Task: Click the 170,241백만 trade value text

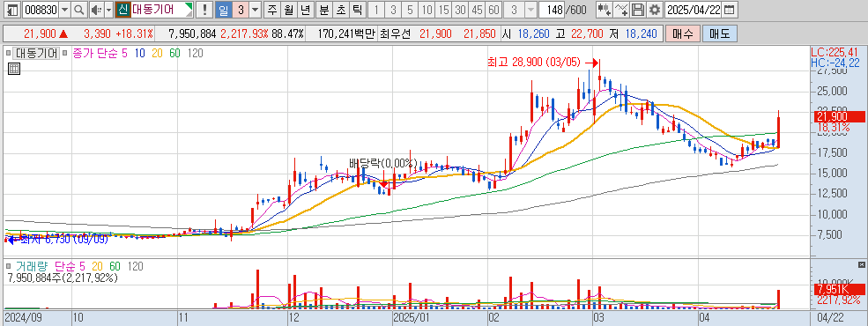Action: [347, 33]
